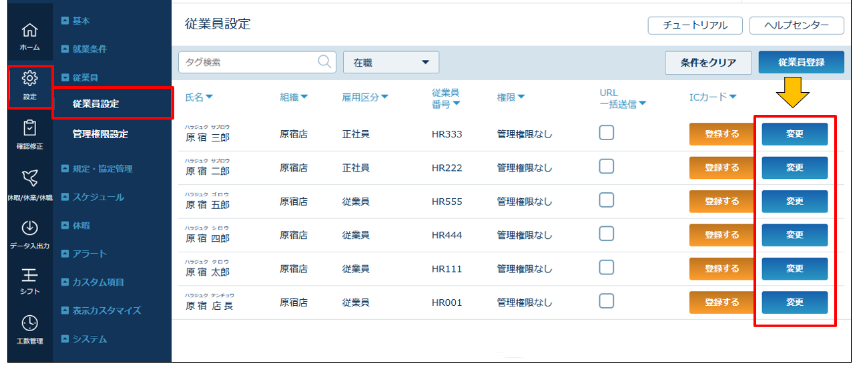Sort by 氏名 column arrow
This screenshot has height=370, width=859.
pos(209,97)
